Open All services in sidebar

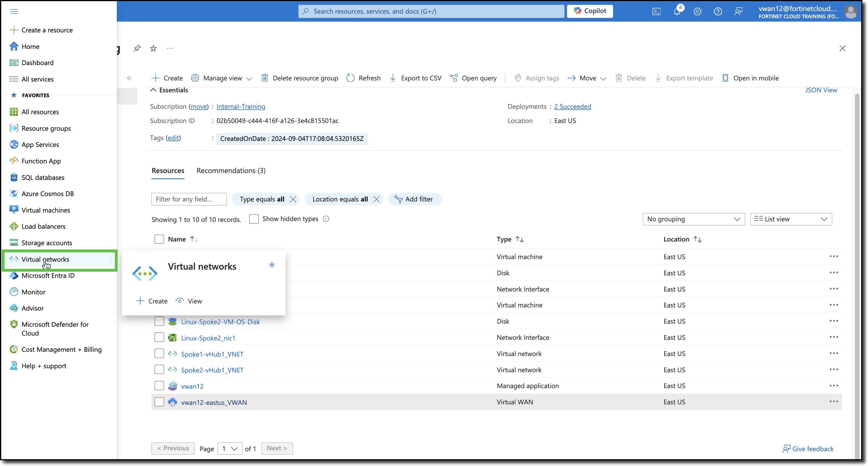click(31, 79)
